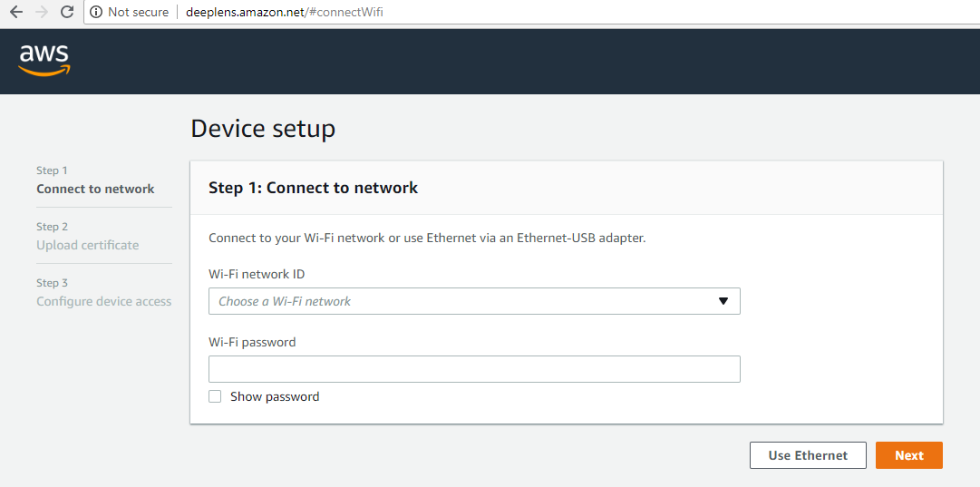Image resolution: width=980 pixels, height=487 pixels.
Task: Reload the page with refresh icon
Action: click(66, 12)
